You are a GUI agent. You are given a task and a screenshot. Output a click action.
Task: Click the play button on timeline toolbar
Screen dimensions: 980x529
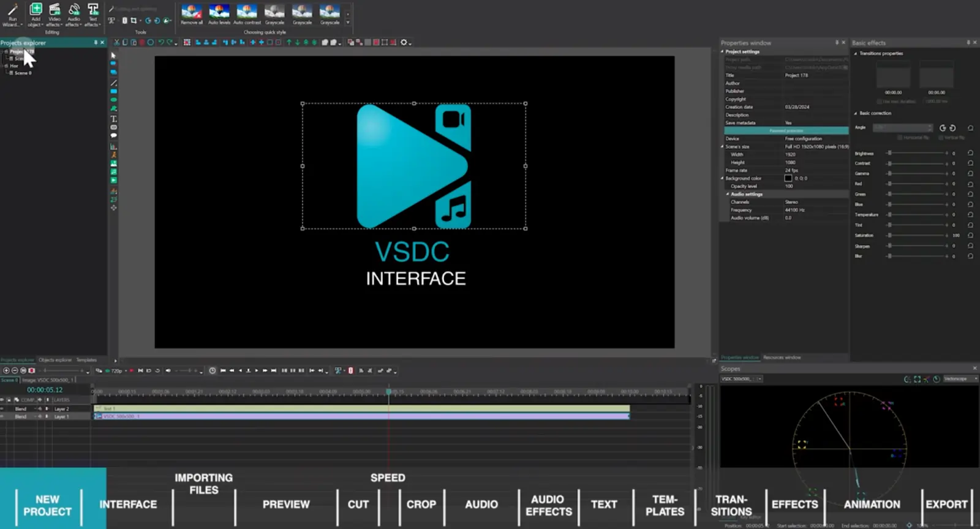pyautogui.click(x=257, y=370)
